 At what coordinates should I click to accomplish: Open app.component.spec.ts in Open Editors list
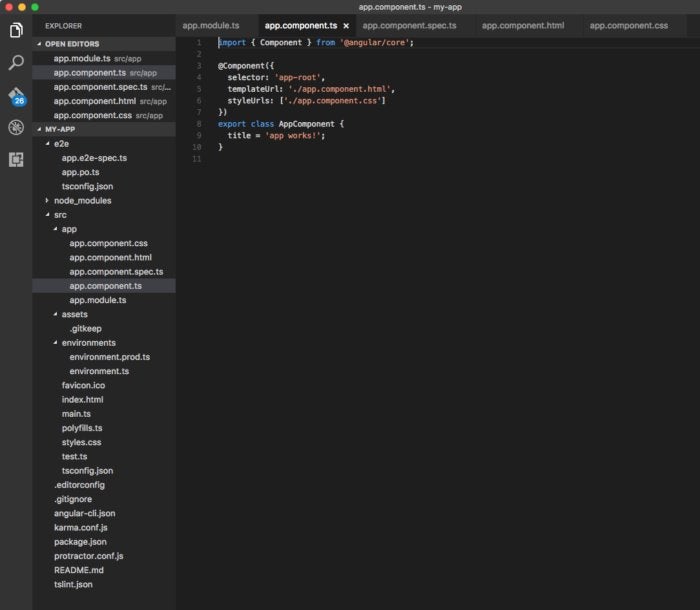(104, 87)
